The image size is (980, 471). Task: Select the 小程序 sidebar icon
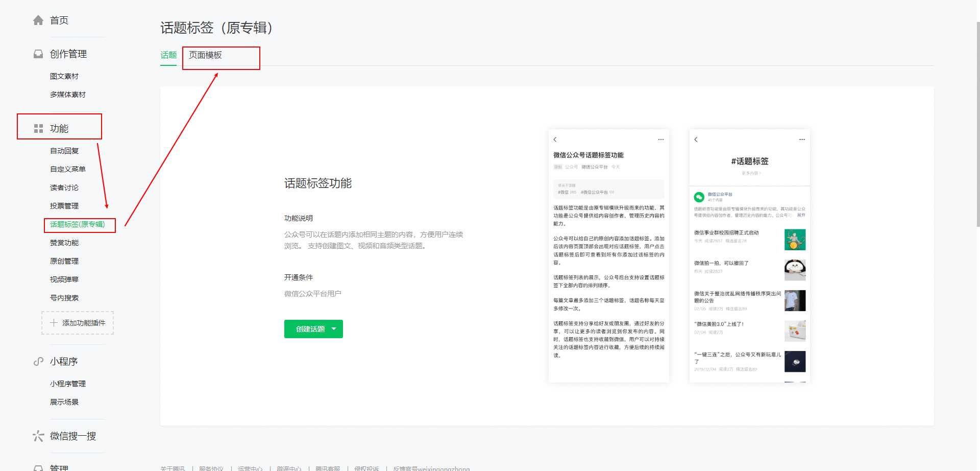pyautogui.click(x=38, y=361)
